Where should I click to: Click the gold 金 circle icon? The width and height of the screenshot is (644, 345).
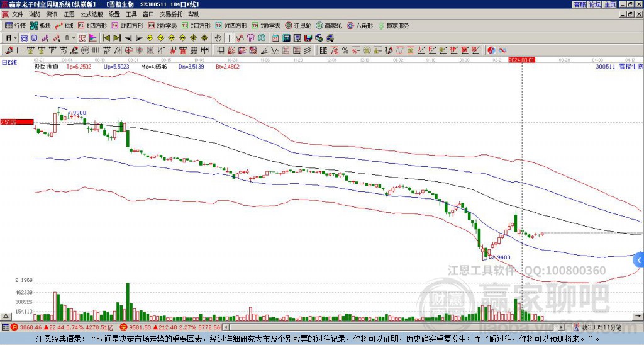point(367,50)
